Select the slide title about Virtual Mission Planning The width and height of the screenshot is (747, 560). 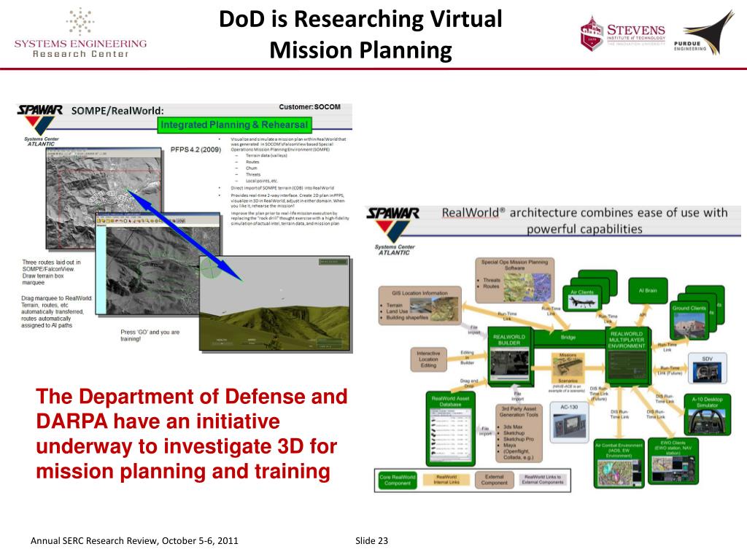tap(360, 34)
